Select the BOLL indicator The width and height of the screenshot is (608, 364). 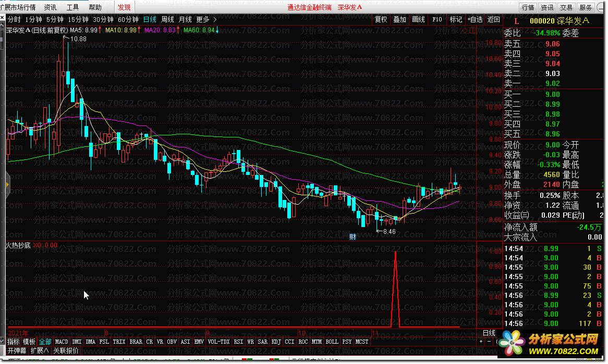tap(332, 342)
